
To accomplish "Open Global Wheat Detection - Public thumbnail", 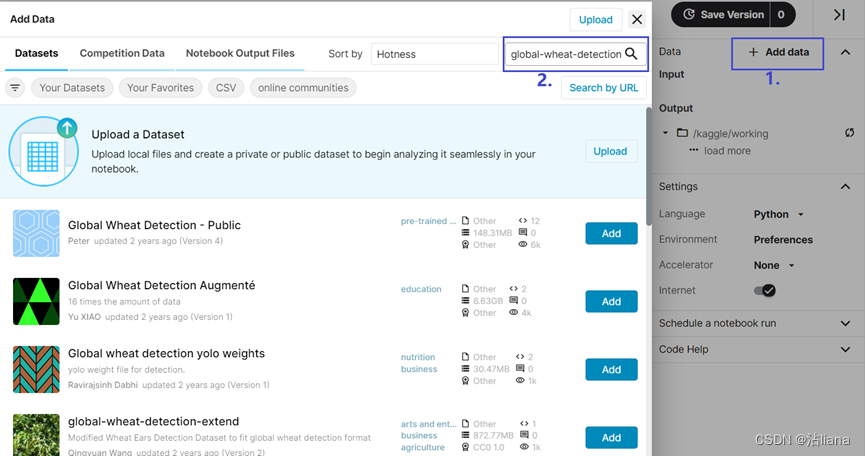I will coord(36,233).
